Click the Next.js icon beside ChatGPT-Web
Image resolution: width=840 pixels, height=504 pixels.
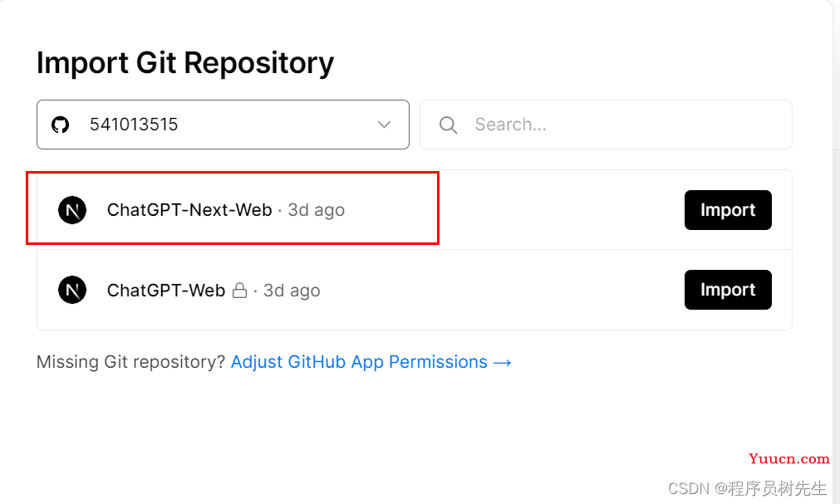pos(72,290)
